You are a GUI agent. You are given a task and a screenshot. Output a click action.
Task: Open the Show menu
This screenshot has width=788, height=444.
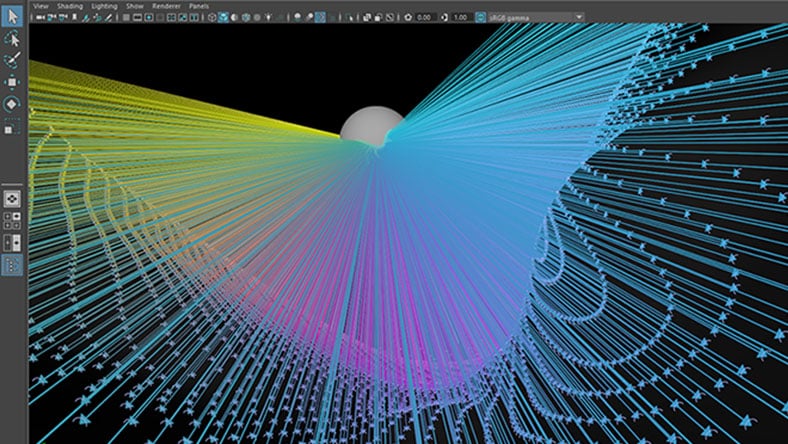click(x=134, y=6)
